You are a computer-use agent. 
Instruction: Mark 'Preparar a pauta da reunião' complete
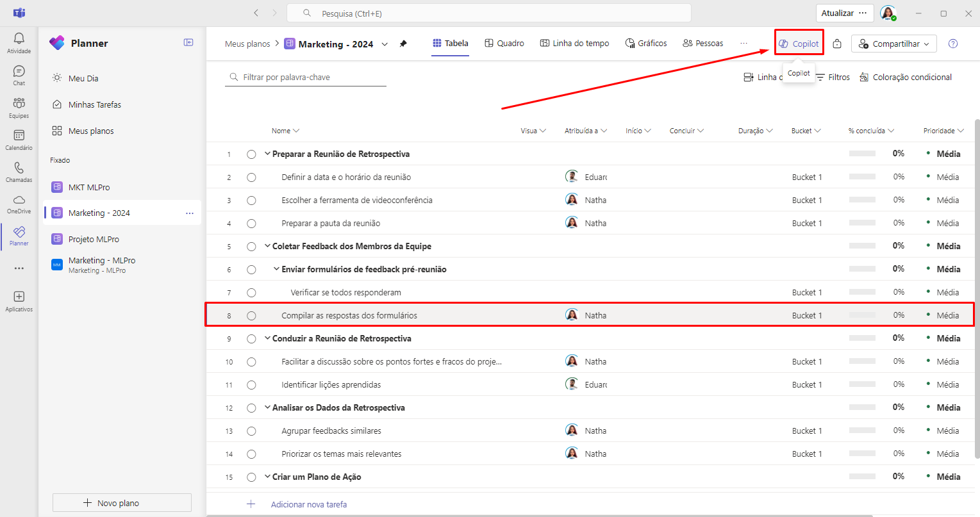tap(251, 224)
